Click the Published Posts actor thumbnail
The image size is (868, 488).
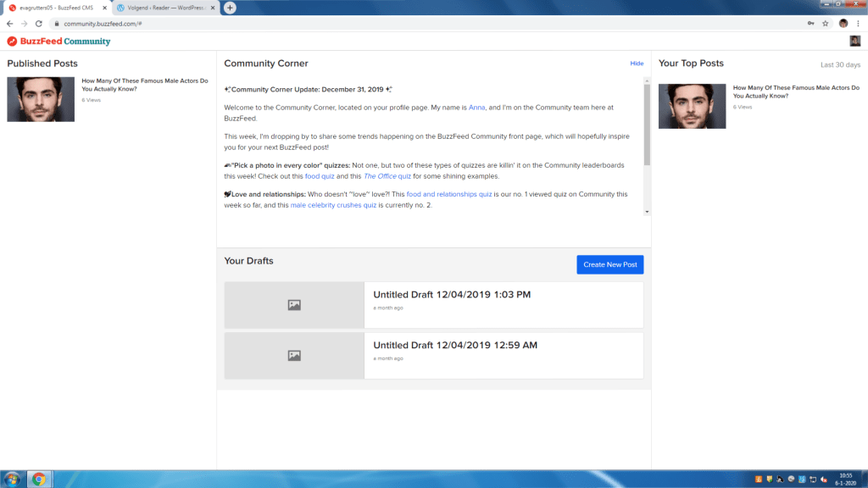click(x=41, y=99)
